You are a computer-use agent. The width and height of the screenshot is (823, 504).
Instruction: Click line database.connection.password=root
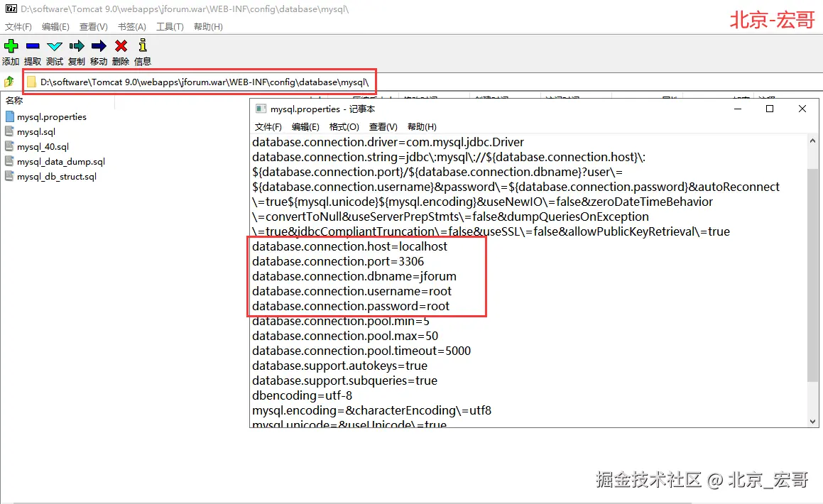point(351,306)
